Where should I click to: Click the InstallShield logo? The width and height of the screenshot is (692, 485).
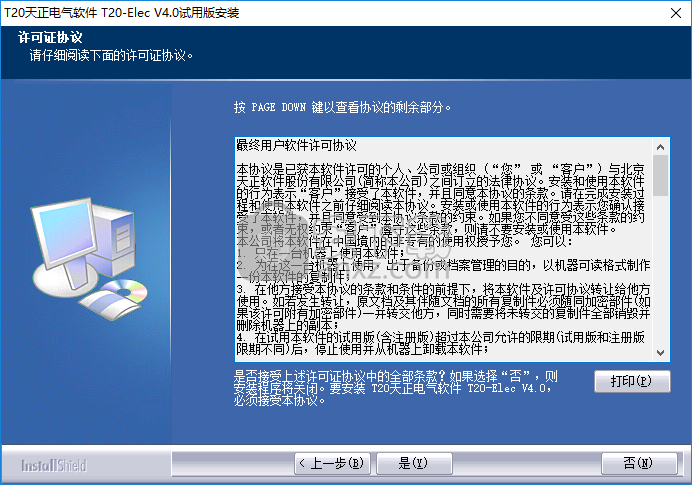(x=54, y=466)
